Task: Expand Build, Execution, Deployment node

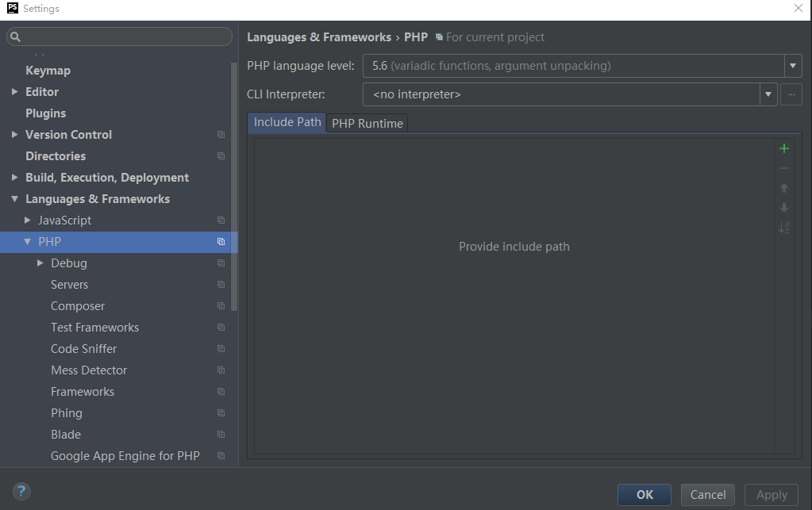Action: pyautogui.click(x=14, y=178)
